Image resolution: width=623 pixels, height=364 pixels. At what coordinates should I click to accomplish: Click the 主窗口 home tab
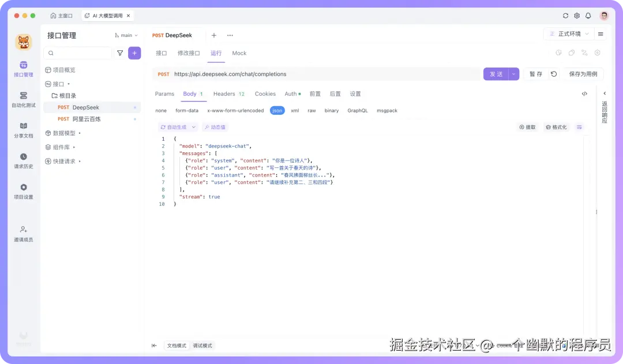tap(62, 16)
